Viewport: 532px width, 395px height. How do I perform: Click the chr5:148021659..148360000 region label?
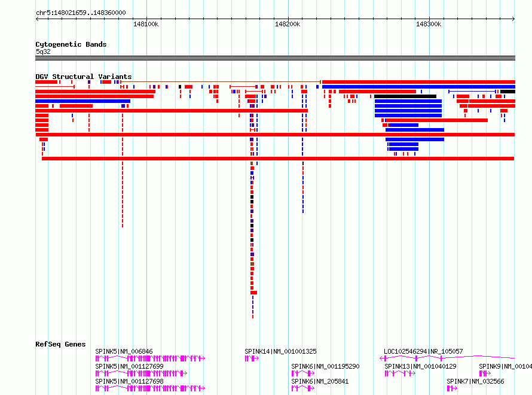coord(81,13)
